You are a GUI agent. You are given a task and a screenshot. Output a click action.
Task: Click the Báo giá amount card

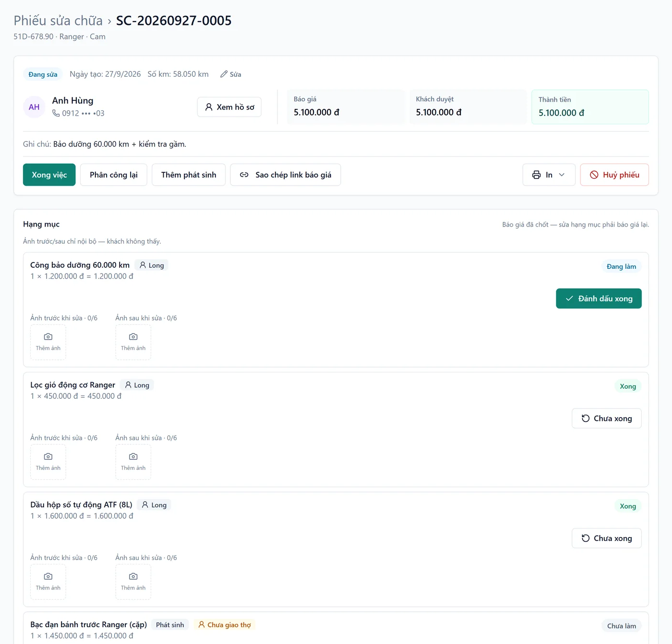pos(346,107)
